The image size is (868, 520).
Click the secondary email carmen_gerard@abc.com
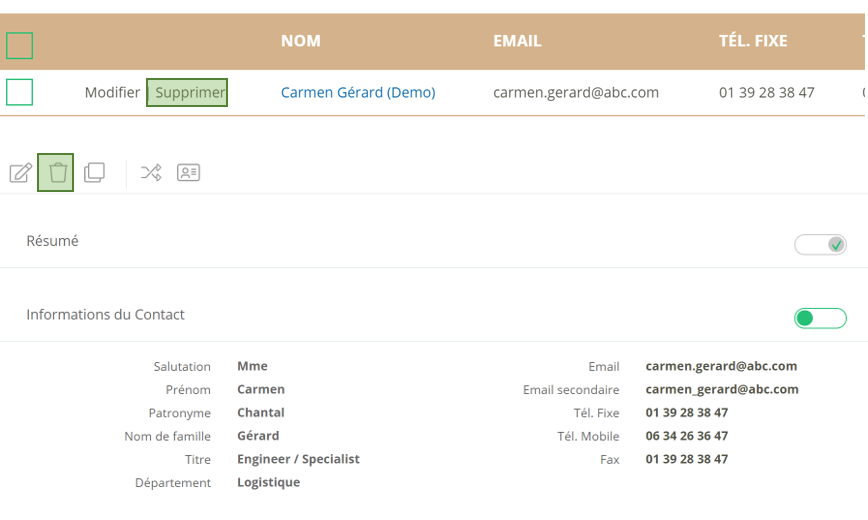tap(722, 389)
